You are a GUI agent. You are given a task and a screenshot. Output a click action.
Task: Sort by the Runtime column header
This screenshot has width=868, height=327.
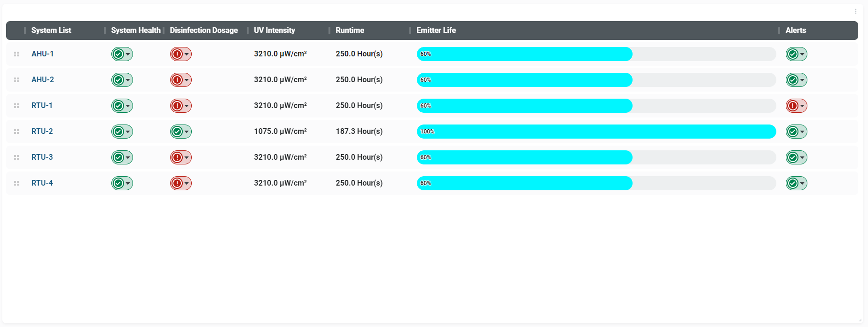coord(350,30)
